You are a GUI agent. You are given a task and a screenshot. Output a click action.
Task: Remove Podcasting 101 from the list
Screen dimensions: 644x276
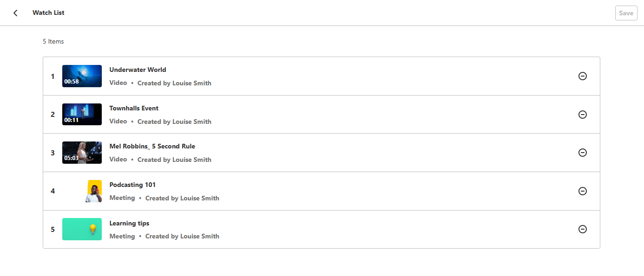coord(582,191)
